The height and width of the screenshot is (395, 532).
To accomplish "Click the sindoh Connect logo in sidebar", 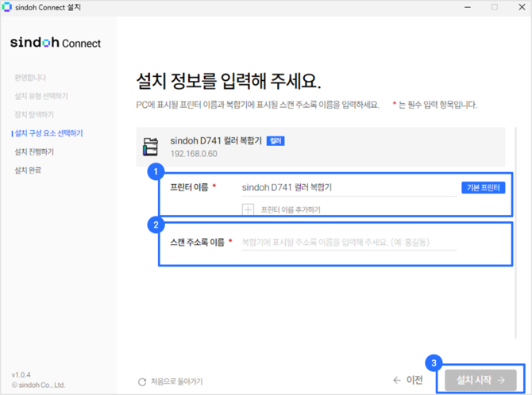I will pyautogui.click(x=56, y=43).
